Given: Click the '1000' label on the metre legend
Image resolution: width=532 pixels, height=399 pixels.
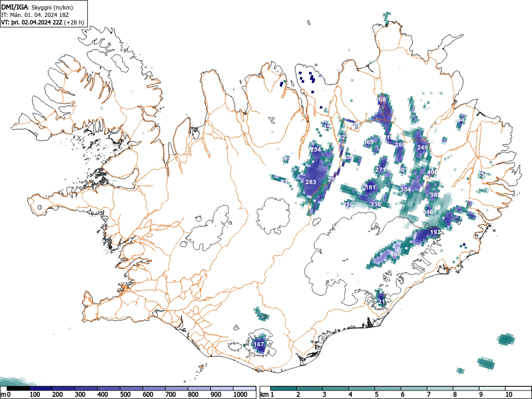Looking at the screenshot, I should (x=240, y=395).
